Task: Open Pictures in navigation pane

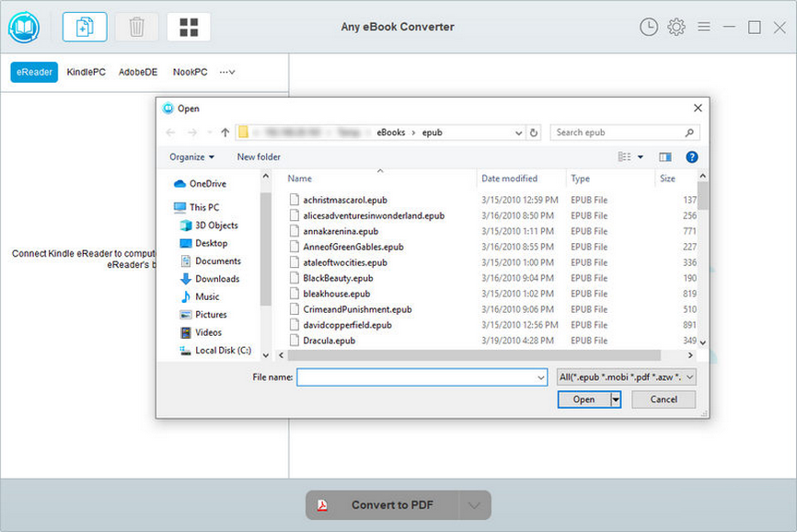Action: point(203,315)
